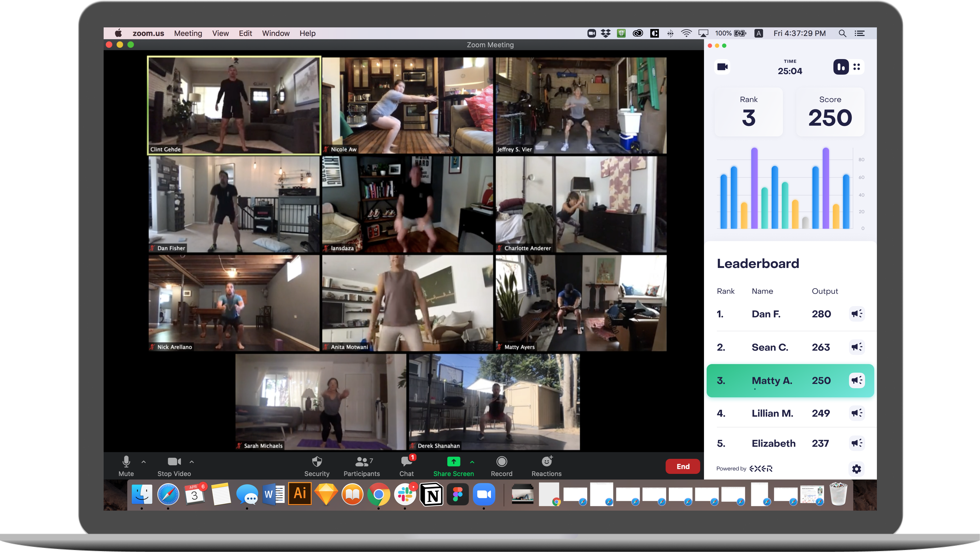The image size is (980, 552).
Task: Open the Chat panel
Action: point(406,462)
